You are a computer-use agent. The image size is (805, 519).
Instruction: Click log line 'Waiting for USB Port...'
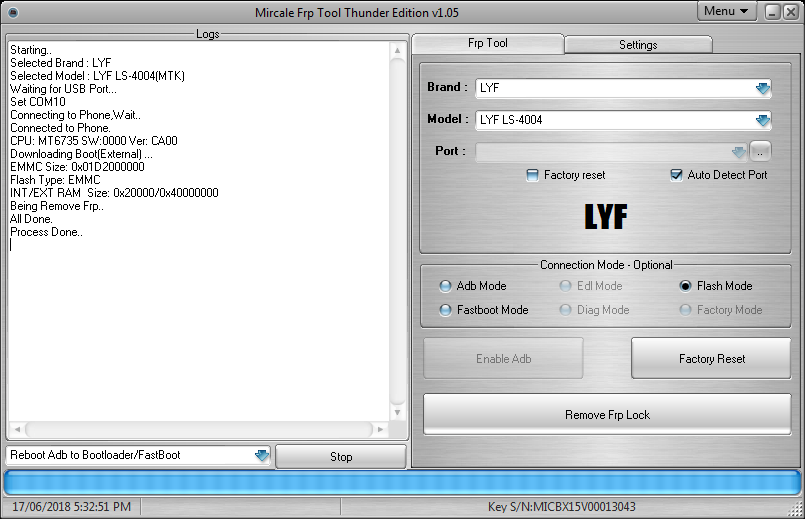(x=64, y=89)
